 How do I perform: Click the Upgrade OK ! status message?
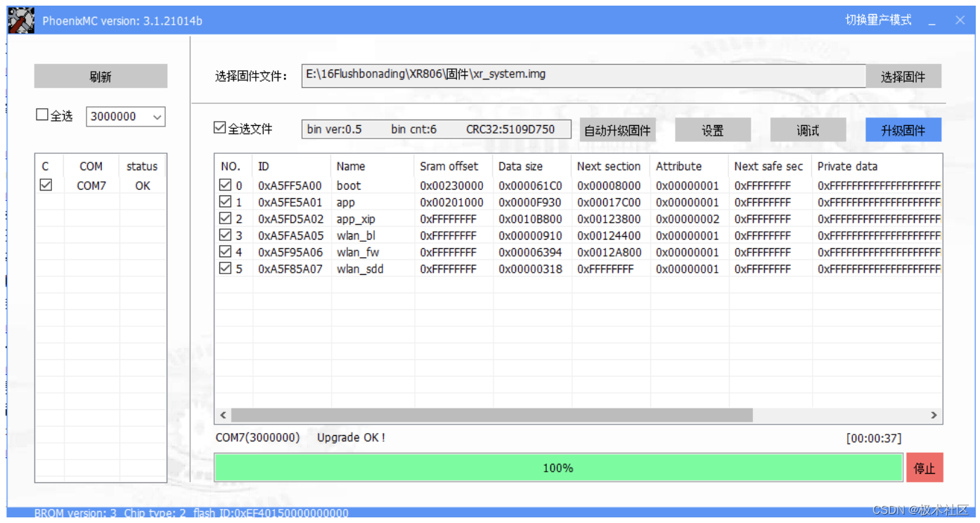[351, 437]
